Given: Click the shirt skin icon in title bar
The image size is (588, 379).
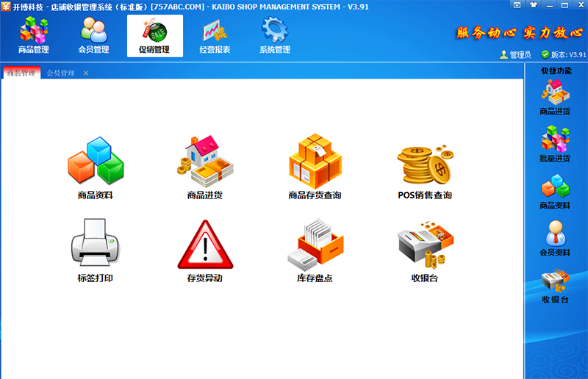Looking at the screenshot, I should pos(534,5).
